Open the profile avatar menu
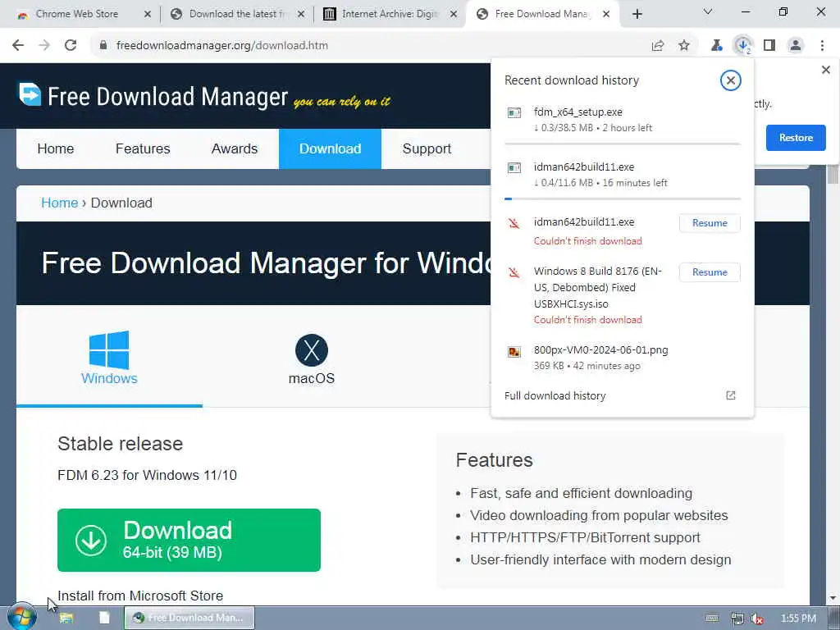Image resolution: width=840 pixels, height=630 pixels. [x=796, y=46]
